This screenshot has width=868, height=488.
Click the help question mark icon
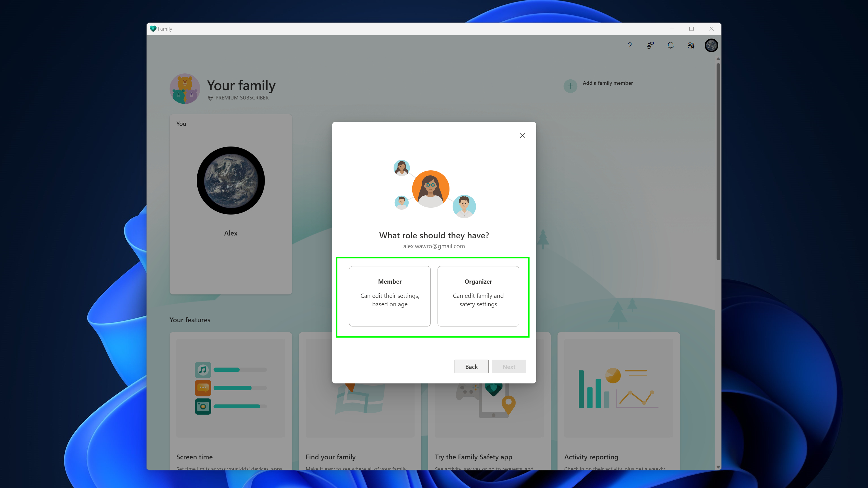[x=630, y=45]
